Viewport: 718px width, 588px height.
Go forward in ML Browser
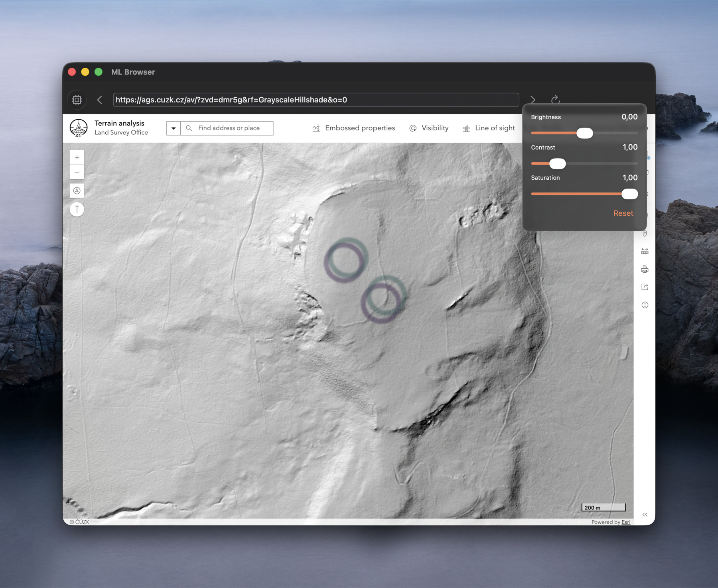click(533, 100)
